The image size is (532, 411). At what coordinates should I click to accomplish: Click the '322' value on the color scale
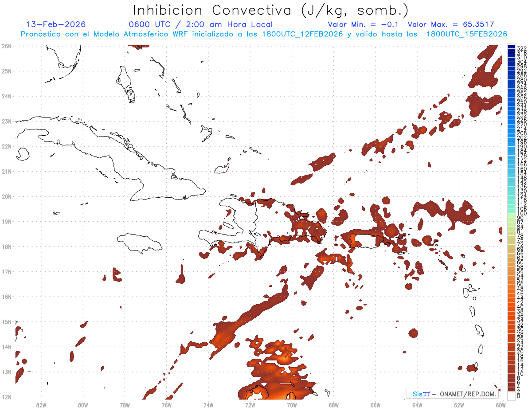pos(522,48)
